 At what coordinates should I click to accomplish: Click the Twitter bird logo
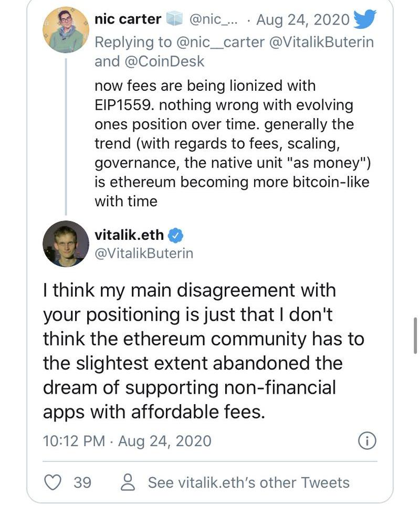pos(365,19)
